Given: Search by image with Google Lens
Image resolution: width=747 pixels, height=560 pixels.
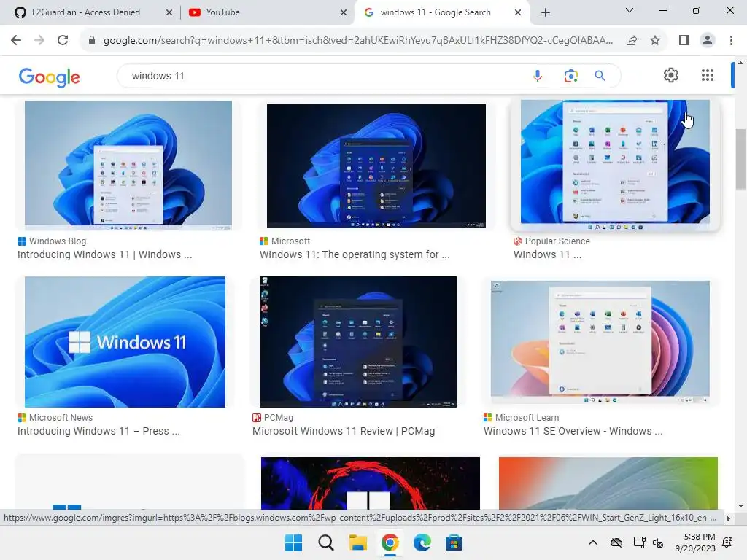Looking at the screenshot, I should [570, 76].
